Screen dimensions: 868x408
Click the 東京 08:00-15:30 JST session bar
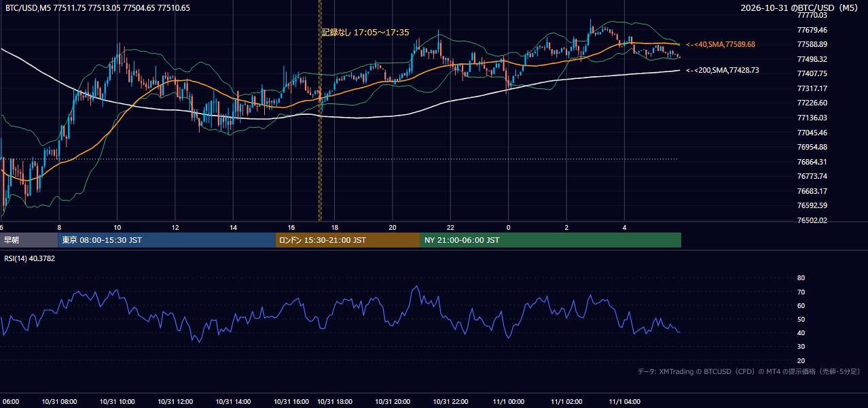tap(168, 240)
